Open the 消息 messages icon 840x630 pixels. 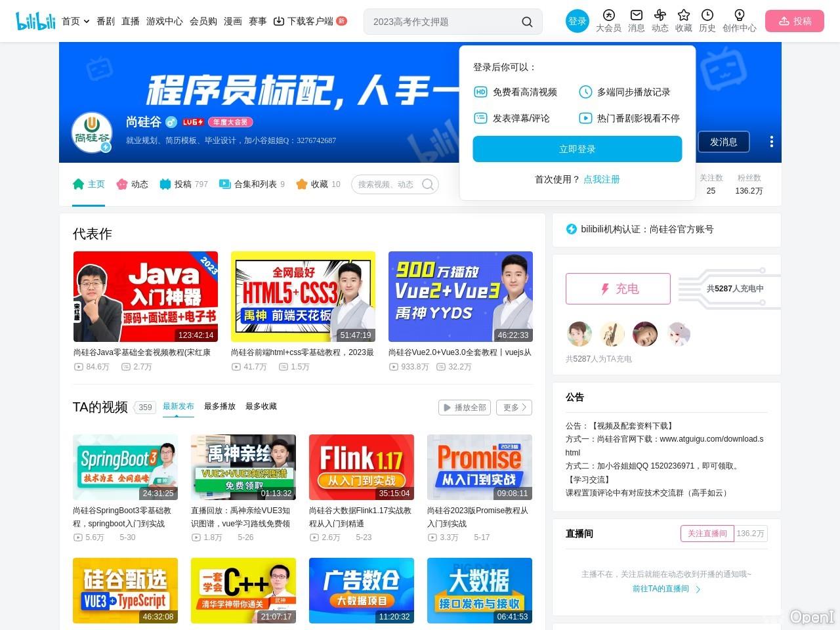click(x=635, y=14)
